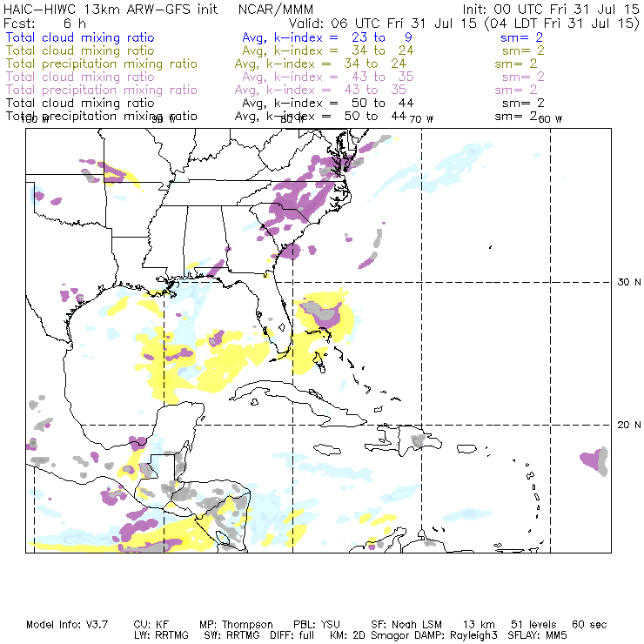Click the "HAIC-HIWC 13km ARW-GFS init" title
The image size is (644, 644).
pyautogui.click(x=111, y=9)
